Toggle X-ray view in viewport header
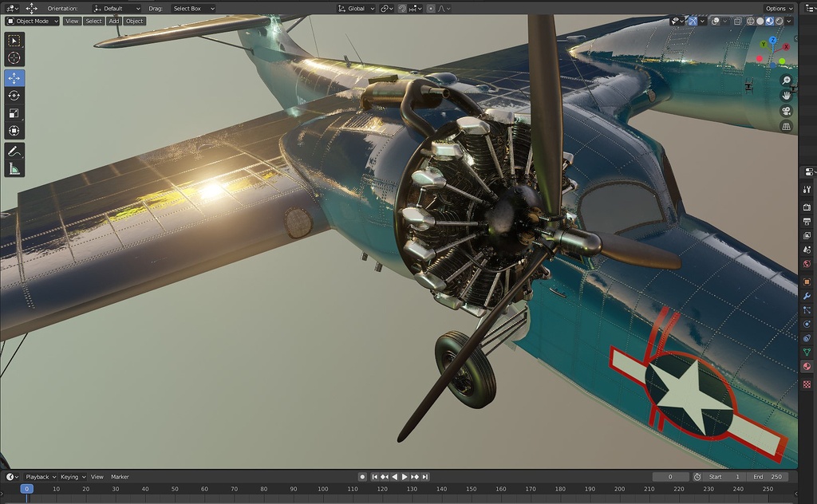The height and width of the screenshot is (504, 817). pyautogui.click(x=738, y=22)
